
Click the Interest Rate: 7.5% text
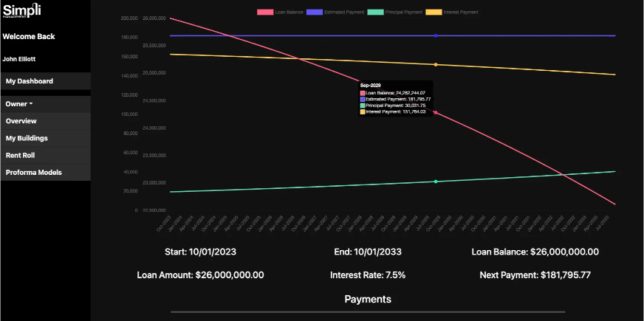tap(368, 275)
